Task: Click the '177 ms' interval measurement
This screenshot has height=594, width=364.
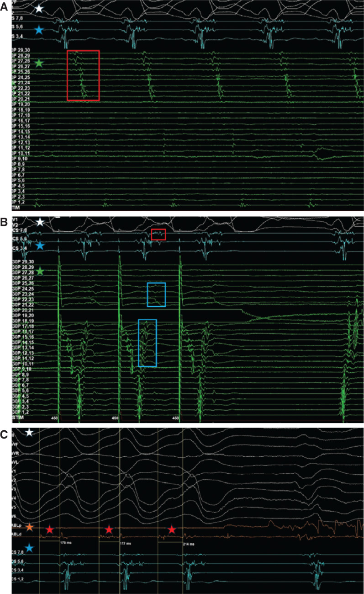Action: tap(126, 544)
